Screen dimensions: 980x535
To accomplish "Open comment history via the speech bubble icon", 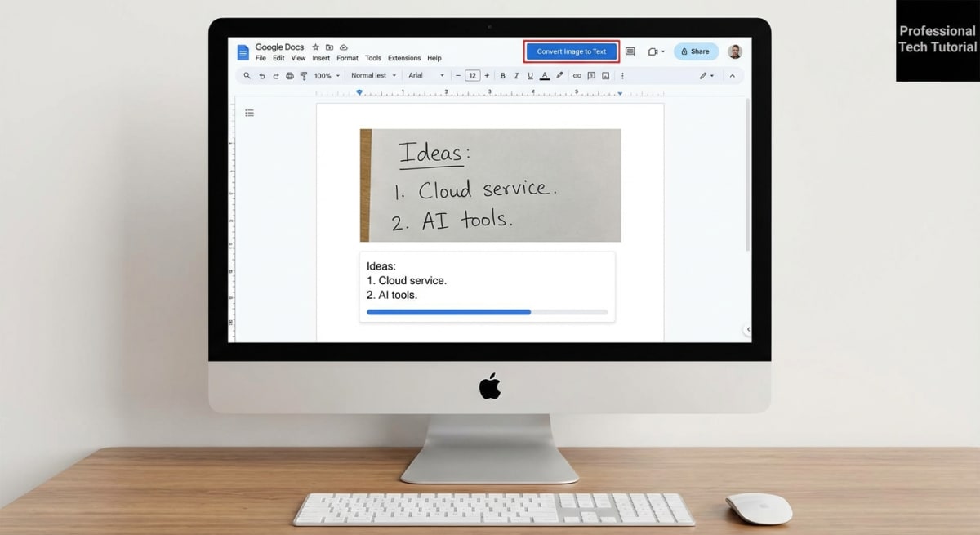I will tap(629, 51).
